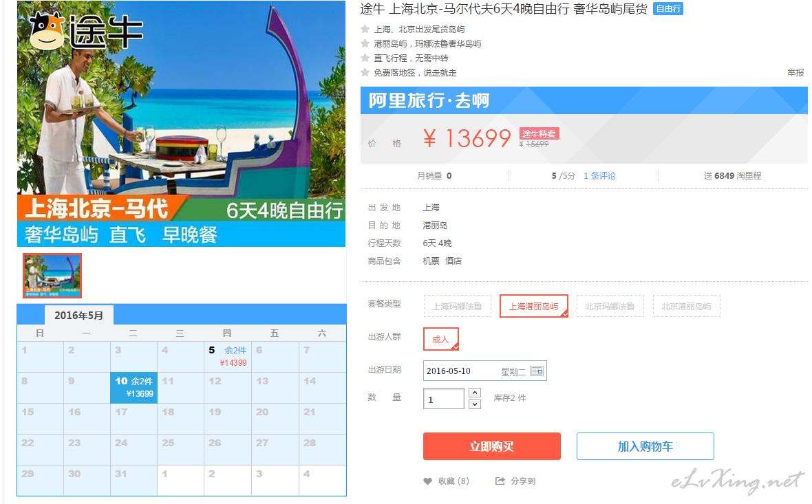Click the share arrow icon

[x=500, y=481]
